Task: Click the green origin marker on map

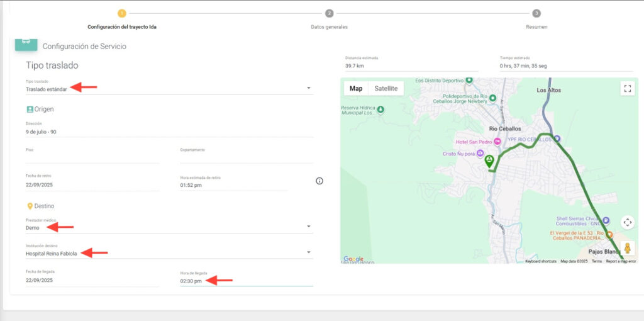Action: point(489,161)
